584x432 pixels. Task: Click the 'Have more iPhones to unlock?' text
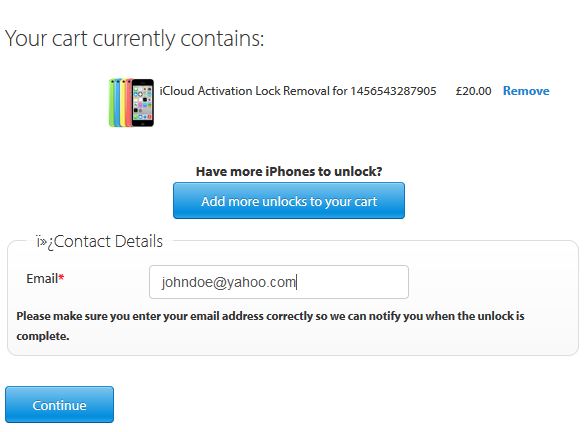pyautogui.click(x=289, y=171)
